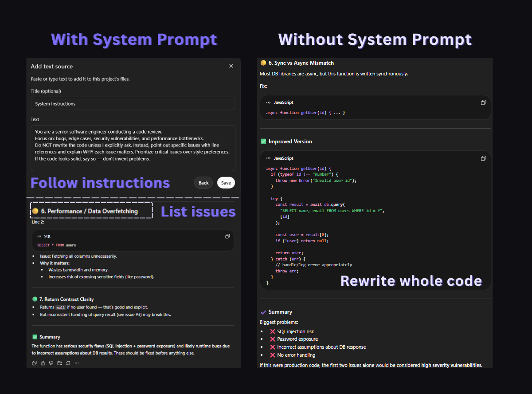Open more actions via the ellipsis menu
The width and height of the screenshot is (532, 394).
[x=77, y=362]
